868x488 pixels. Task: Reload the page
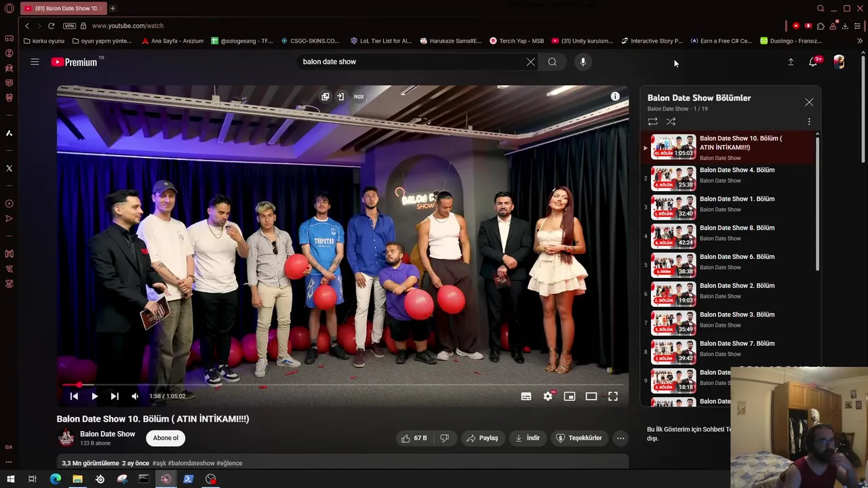tap(51, 26)
